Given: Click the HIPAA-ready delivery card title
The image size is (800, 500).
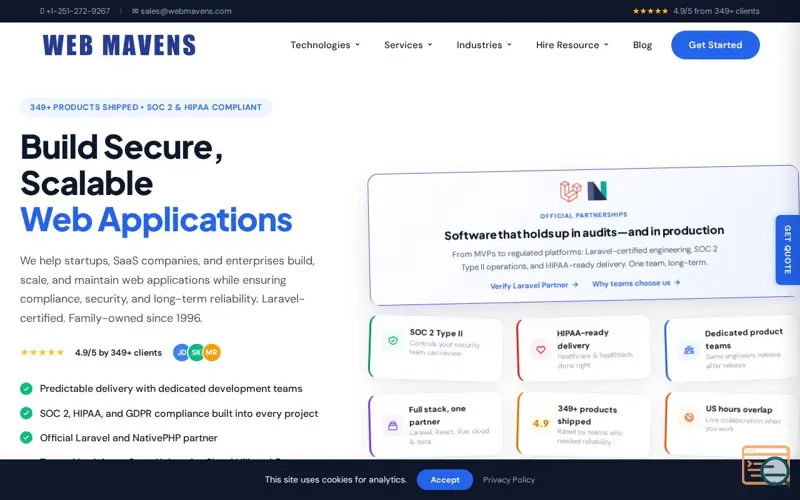Looking at the screenshot, I should [x=583, y=339].
